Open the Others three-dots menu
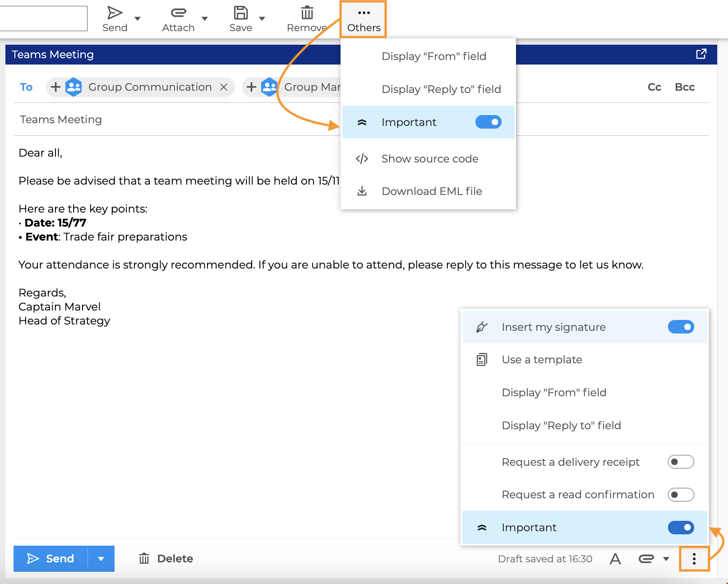The image size is (728, 584). [x=364, y=19]
